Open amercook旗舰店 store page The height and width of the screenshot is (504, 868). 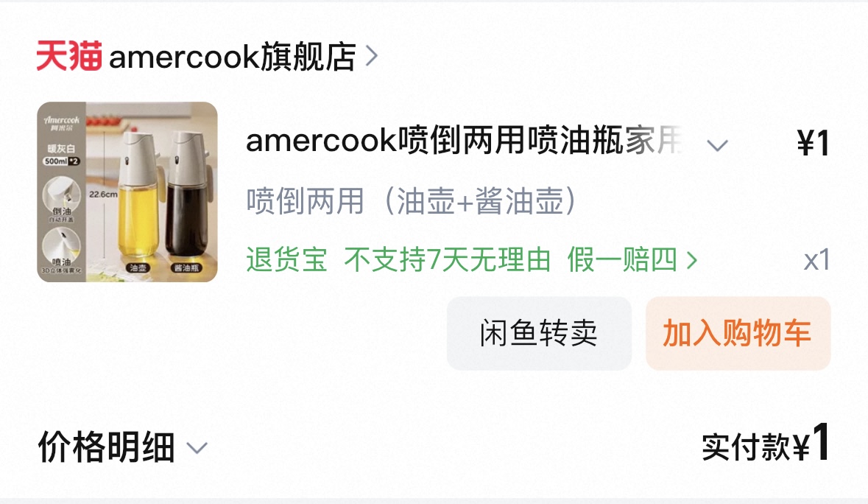pyautogui.click(x=207, y=56)
